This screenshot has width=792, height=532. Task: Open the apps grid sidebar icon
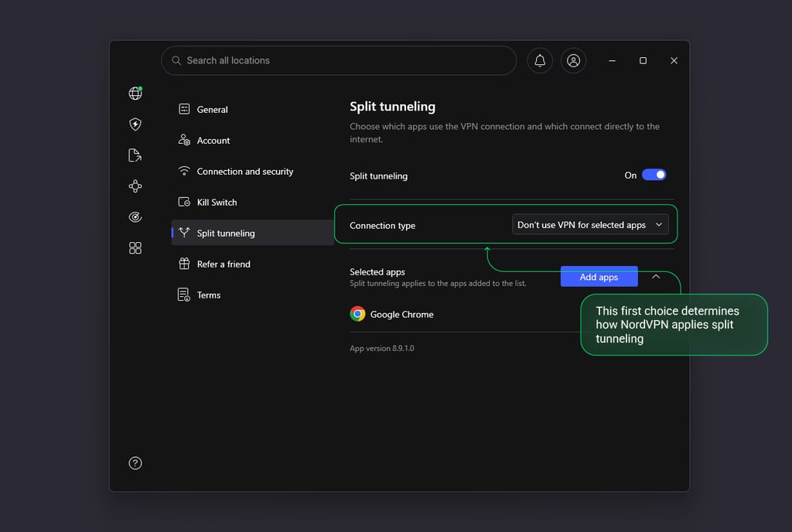pyautogui.click(x=135, y=248)
